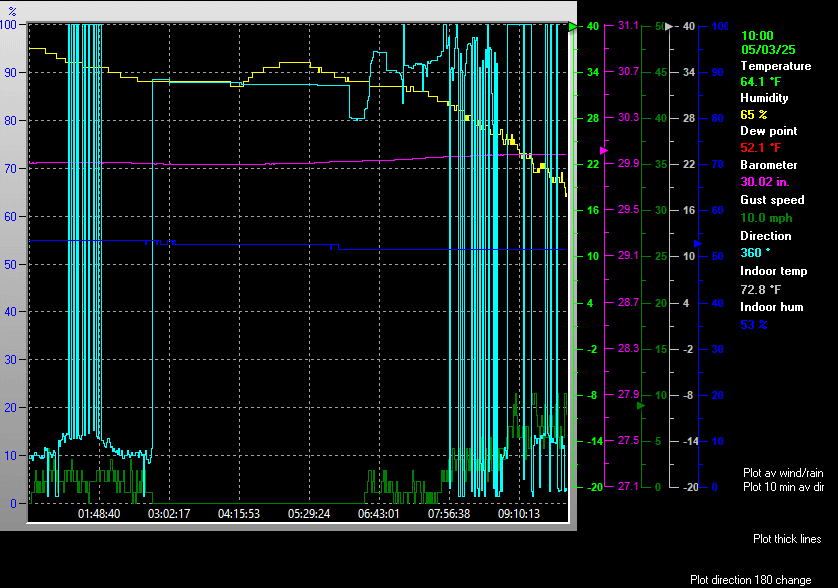This screenshot has width=838, height=588.
Task: Click the 52.1 °F dew point reading
Action: coord(761,148)
